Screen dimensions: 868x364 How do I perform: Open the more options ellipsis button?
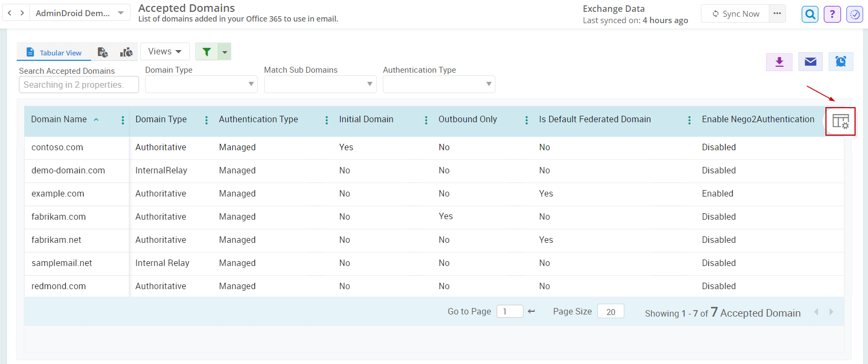click(777, 13)
